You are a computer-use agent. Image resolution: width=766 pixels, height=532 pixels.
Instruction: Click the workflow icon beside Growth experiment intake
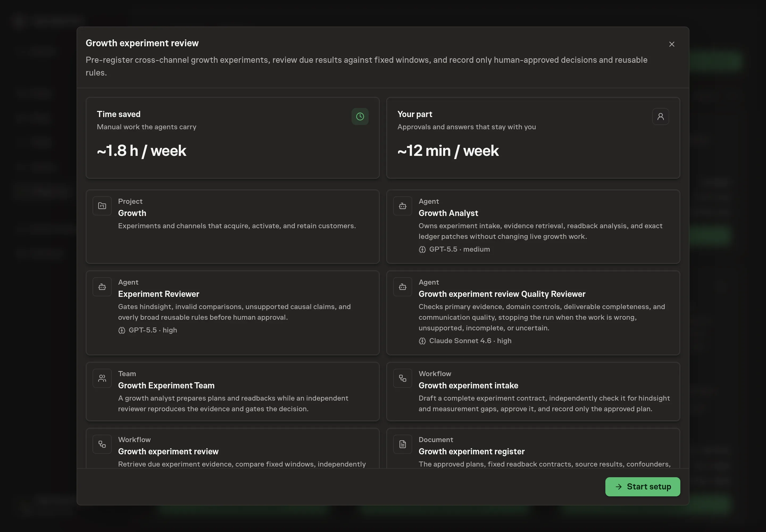tap(402, 378)
